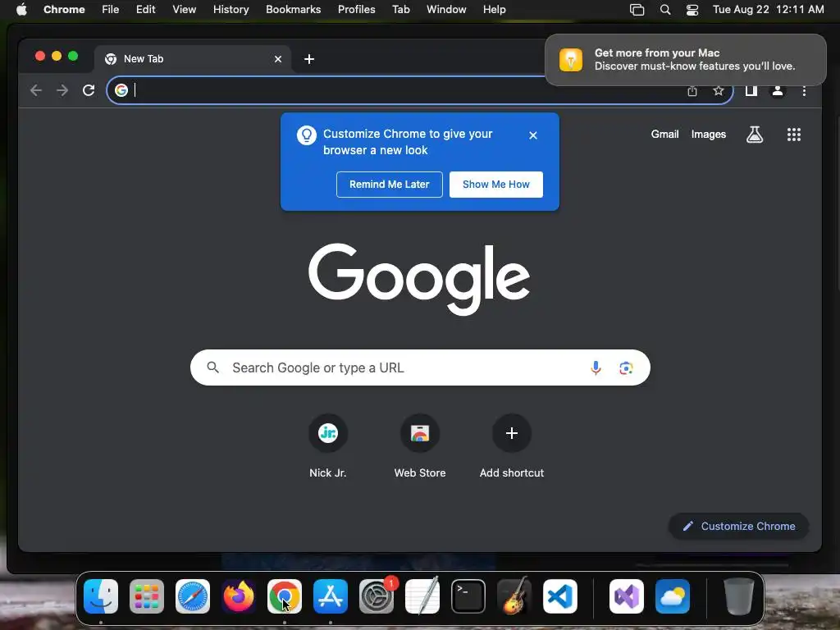
Task: Open the Google apps grid
Action: 794,135
